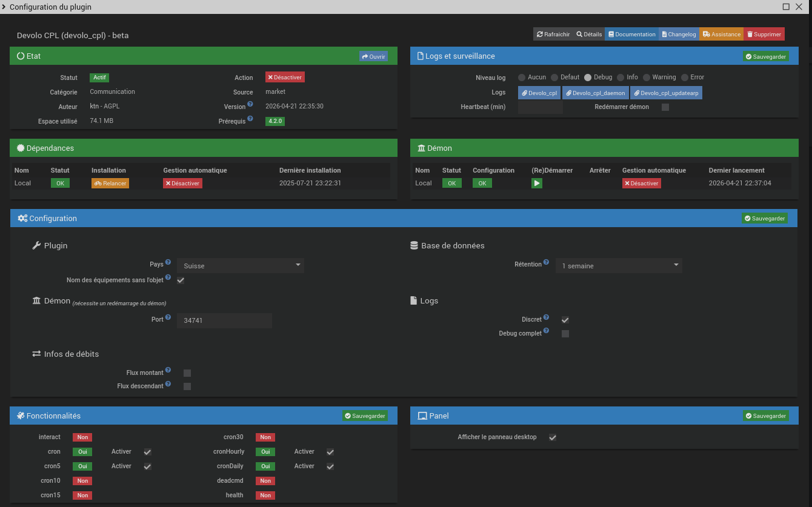Relancer the dependencies installation
Viewport: 812px width, 507px height.
click(x=110, y=183)
